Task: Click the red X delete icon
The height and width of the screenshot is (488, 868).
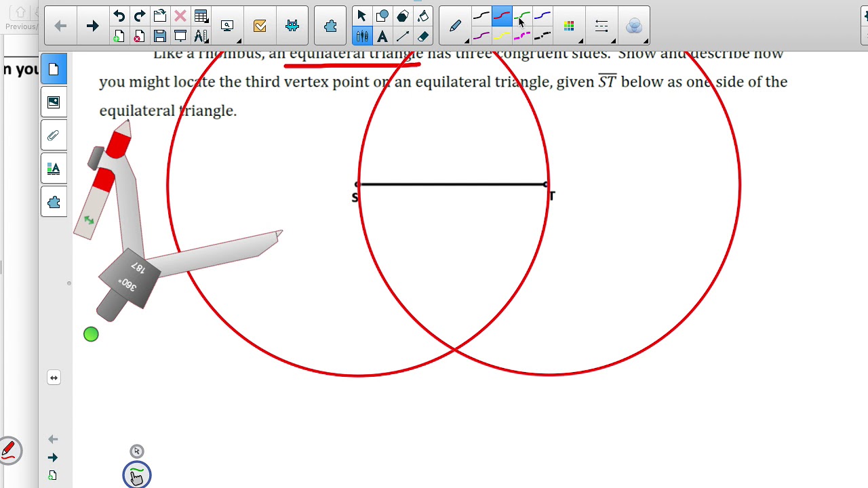Action: tap(180, 16)
